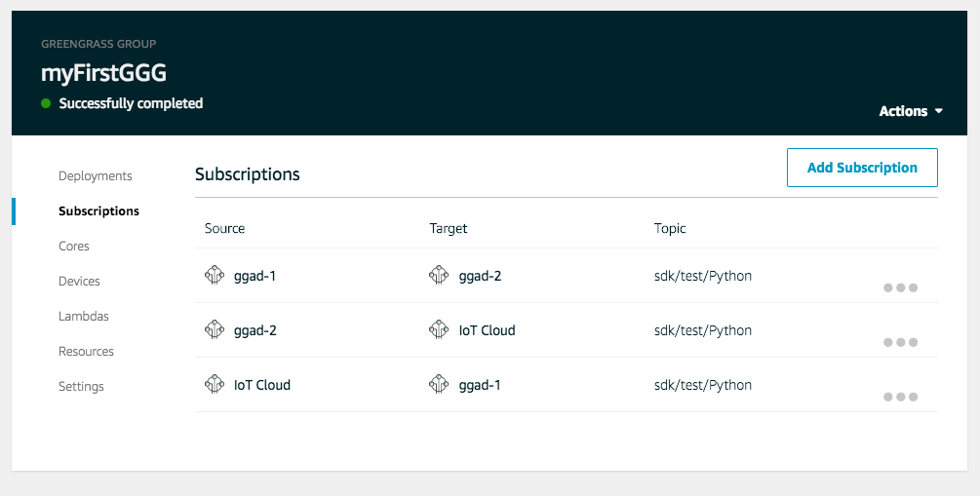Select source ggad-2 in second row
The width and height of the screenshot is (980, 496).
click(255, 330)
